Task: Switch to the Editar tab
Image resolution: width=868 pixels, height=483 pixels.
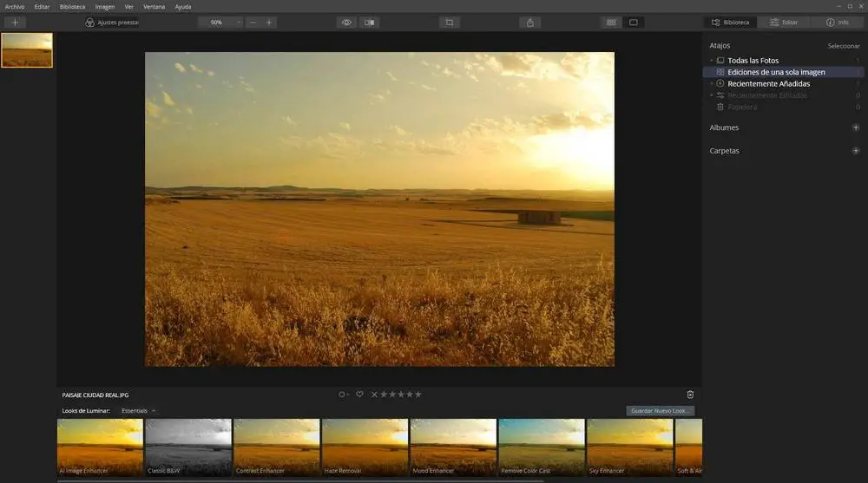Action: pos(784,23)
